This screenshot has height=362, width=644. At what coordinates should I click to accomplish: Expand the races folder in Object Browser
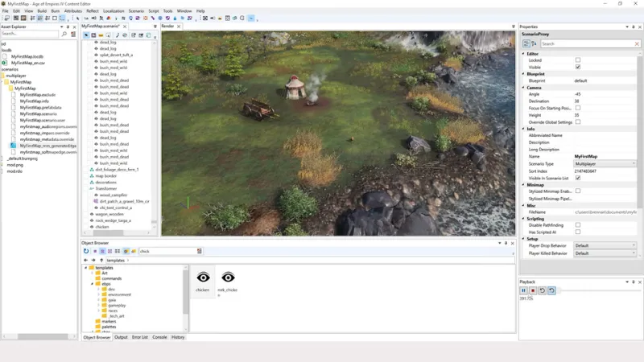tap(98, 311)
